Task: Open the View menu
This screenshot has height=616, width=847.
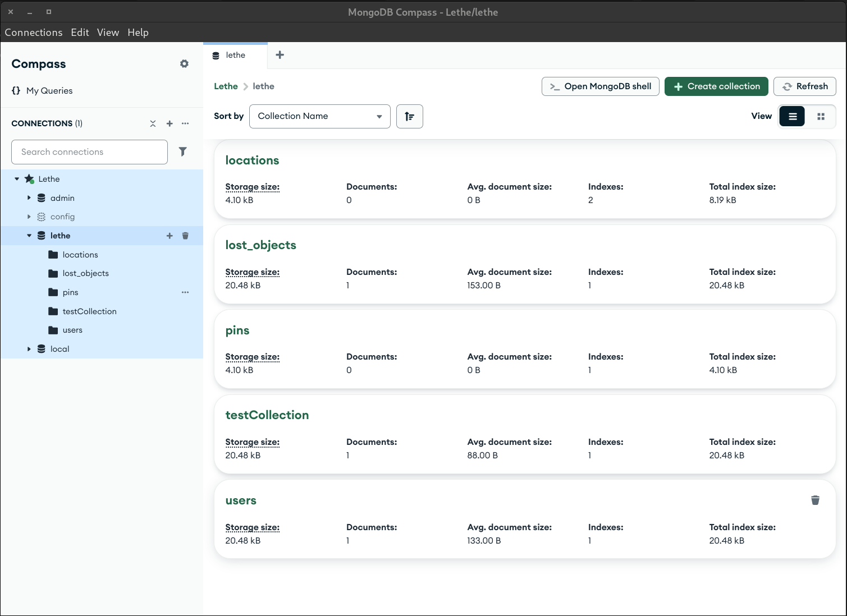Action: point(108,33)
